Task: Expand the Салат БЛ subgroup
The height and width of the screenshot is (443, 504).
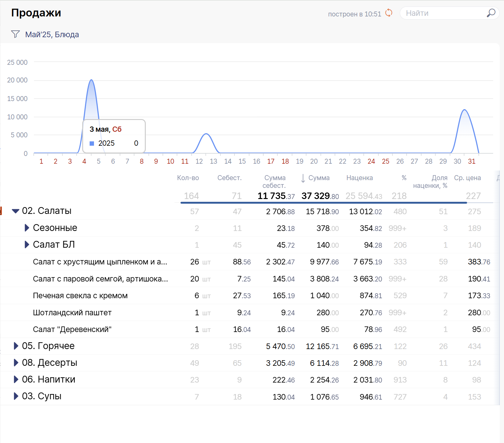Action: (27, 245)
